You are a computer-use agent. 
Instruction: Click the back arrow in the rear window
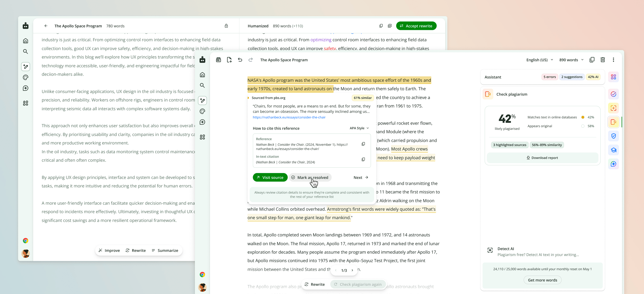click(46, 26)
